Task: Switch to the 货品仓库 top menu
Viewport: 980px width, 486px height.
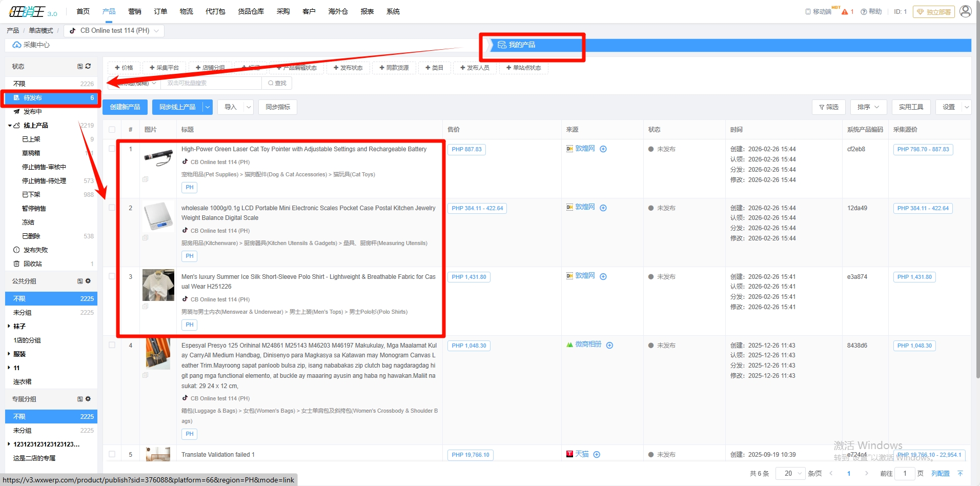Action: click(251, 11)
